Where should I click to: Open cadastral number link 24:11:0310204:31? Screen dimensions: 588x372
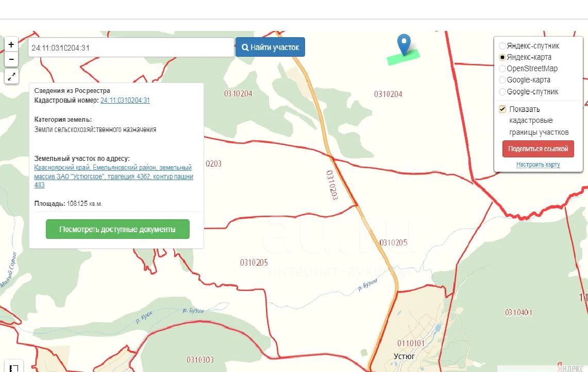pos(125,100)
